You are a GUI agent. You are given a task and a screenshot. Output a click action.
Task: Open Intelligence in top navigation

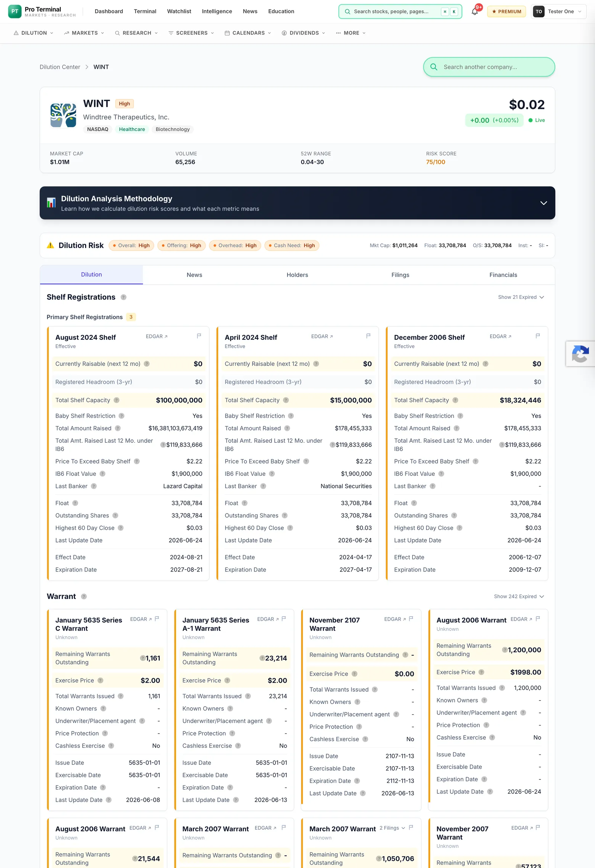point(217,12)
